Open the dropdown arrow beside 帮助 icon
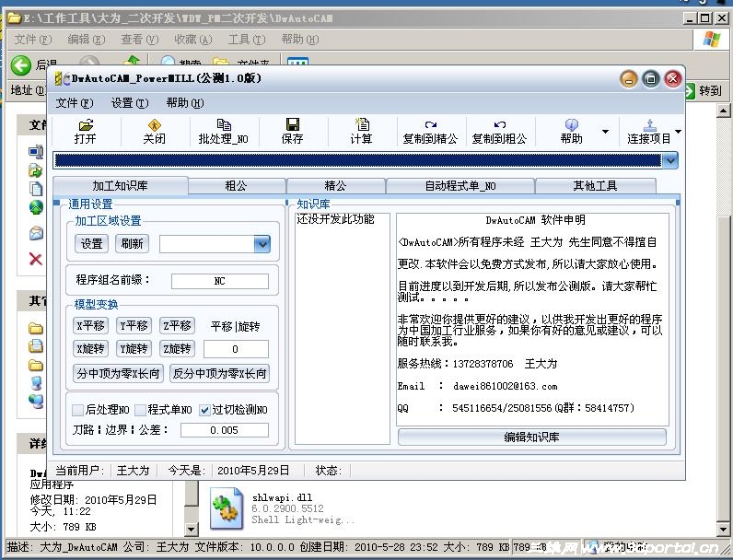This screenshot has height=560, width=733. pyautogui.click(x=605, y=132)
